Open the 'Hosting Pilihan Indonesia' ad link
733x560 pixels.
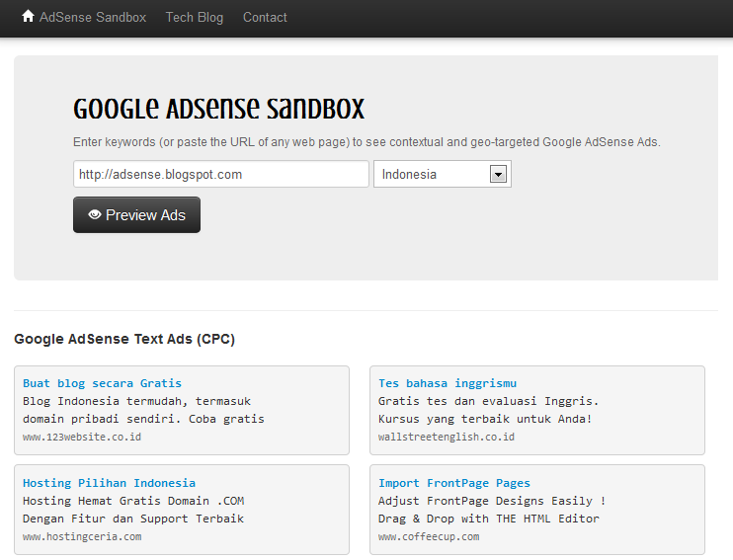click(109, 483)
